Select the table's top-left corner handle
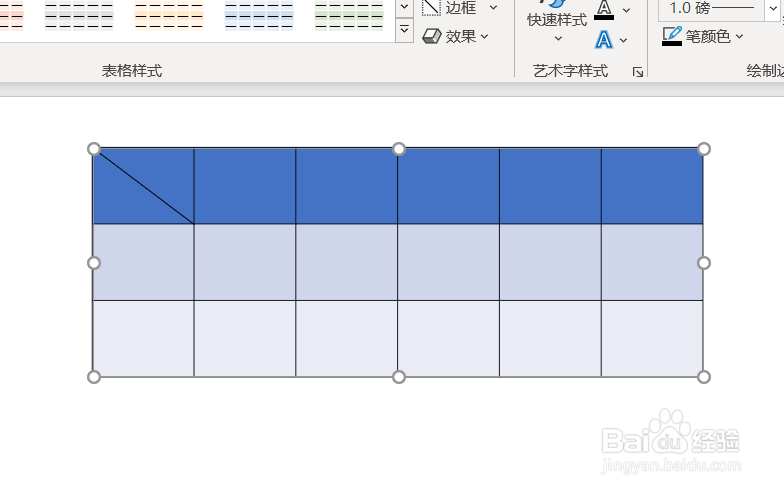Viewport: 784px width, 493px height. click(x=94, y=149)
